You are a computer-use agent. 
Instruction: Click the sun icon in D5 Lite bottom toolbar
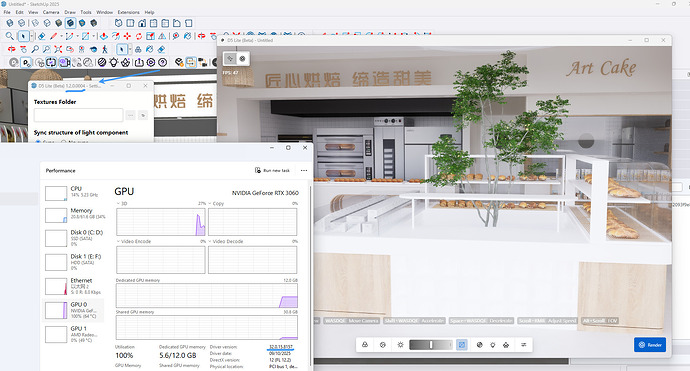click(400, 345)
